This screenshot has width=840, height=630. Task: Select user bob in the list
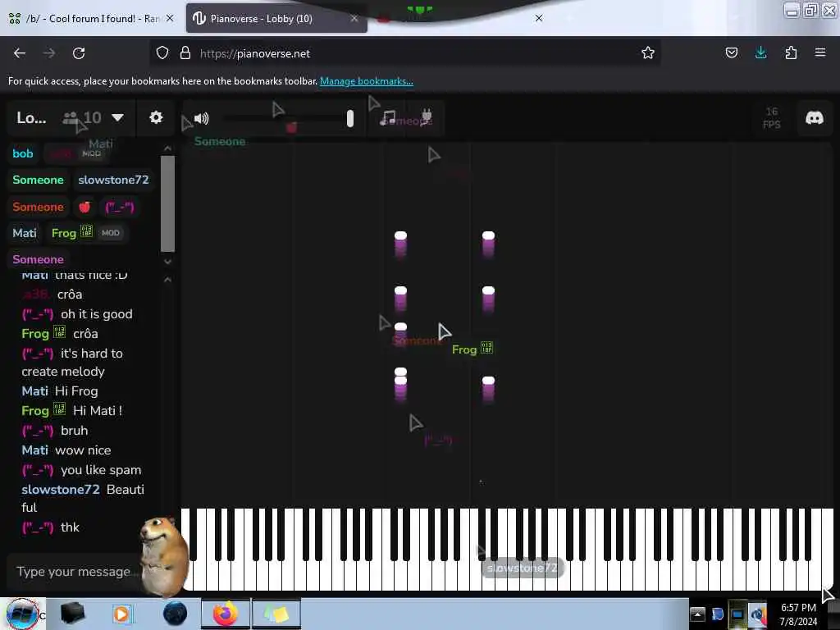[x=23, y=153]
